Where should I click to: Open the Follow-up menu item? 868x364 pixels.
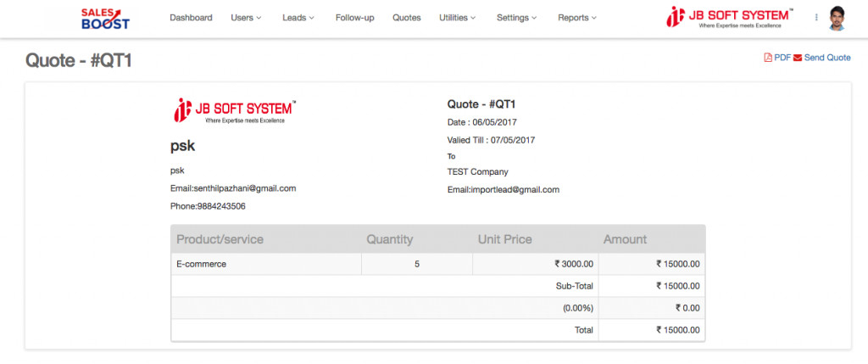tap(354, 18)
